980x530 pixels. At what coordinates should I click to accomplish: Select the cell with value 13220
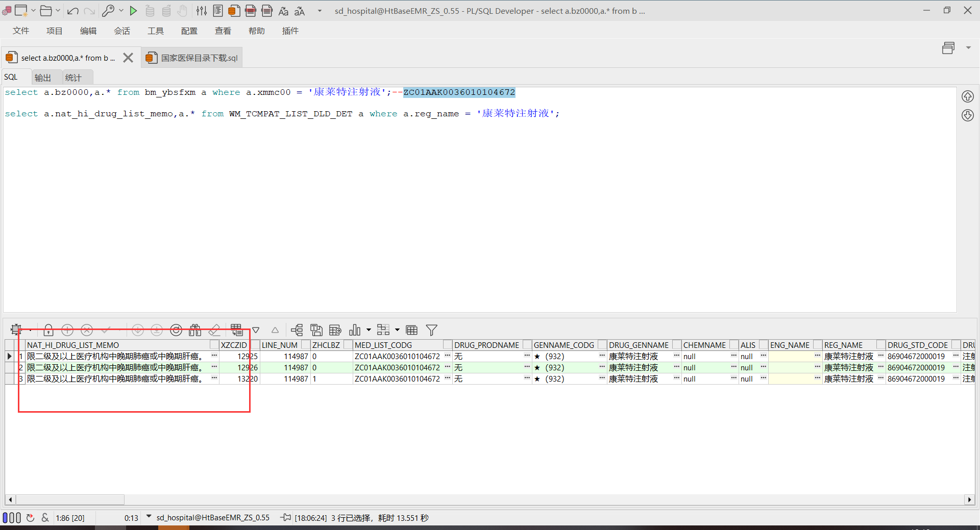click(239, 379)
